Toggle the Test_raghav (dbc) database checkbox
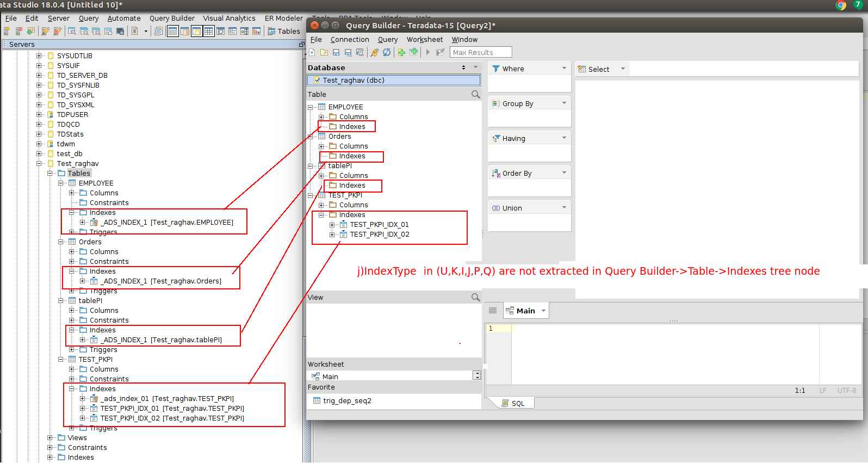The width and height of the screenshot is (868, 463). click(317, 80)
